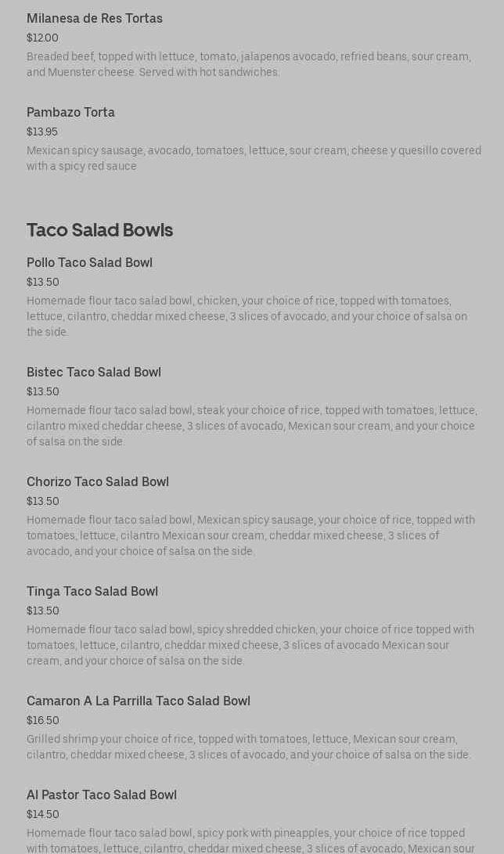
Task: Click the Bistec bowl steak description
Action: pos(251,426)
